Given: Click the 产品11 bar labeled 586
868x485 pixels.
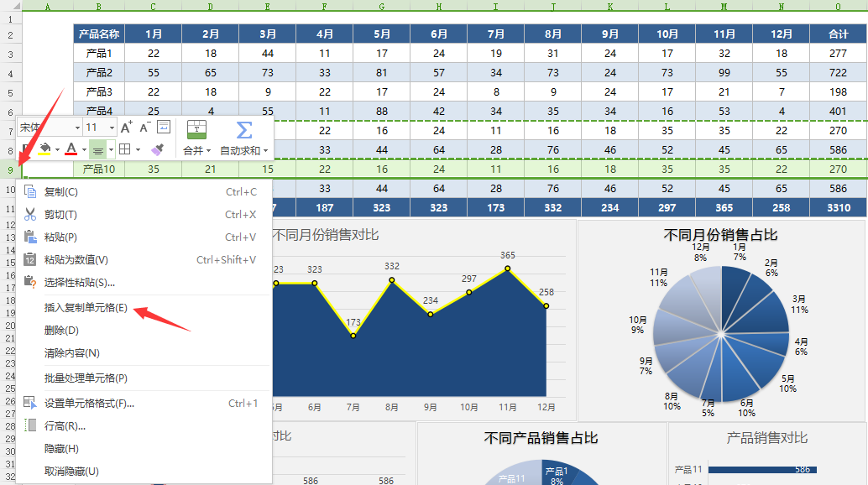Looking at the screenshot, I should [762, 470].
